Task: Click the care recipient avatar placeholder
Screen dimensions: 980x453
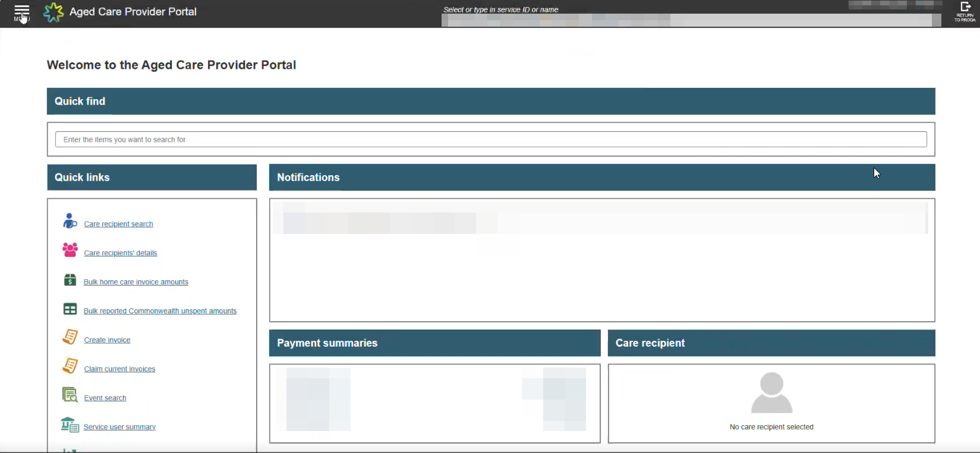Action: tap(771, 393)
